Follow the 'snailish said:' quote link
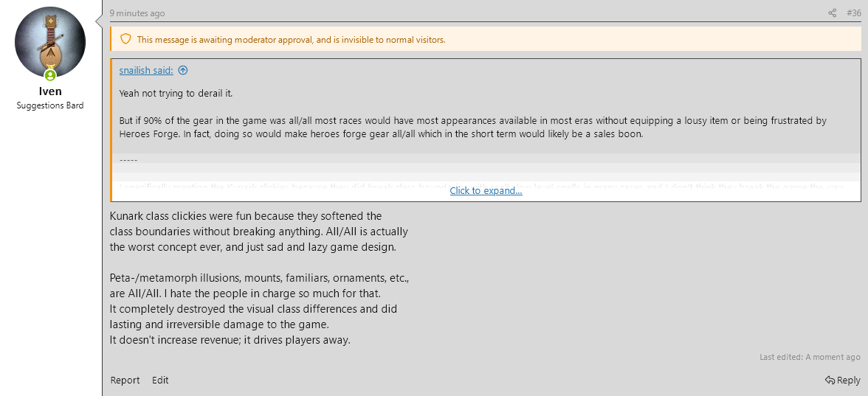 146,70
